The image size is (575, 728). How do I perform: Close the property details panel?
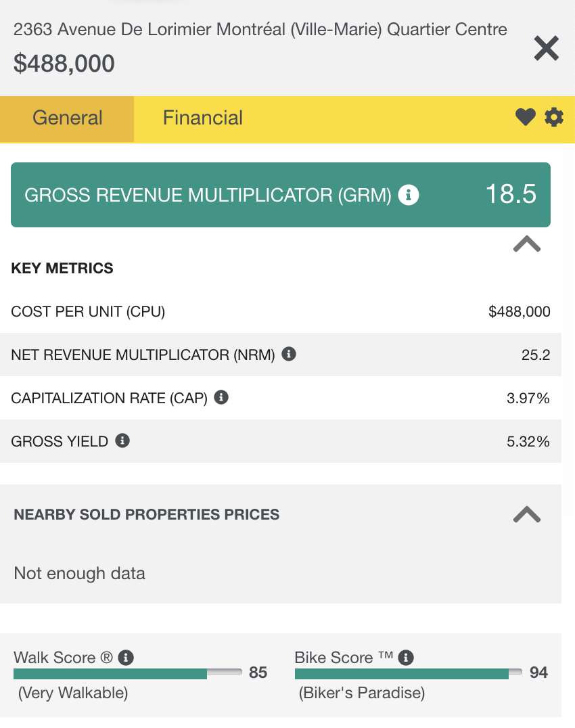(546, 49)
